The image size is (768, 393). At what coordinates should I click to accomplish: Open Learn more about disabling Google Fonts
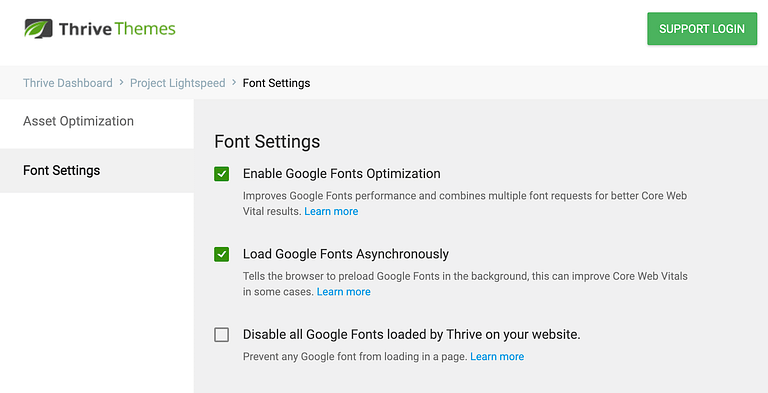tap(497, 357)
